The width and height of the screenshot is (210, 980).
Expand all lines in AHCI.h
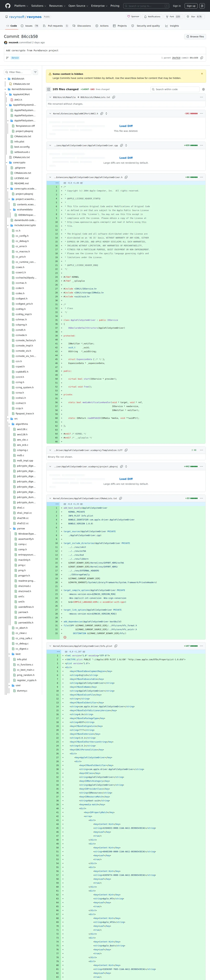tap(106, 113)
